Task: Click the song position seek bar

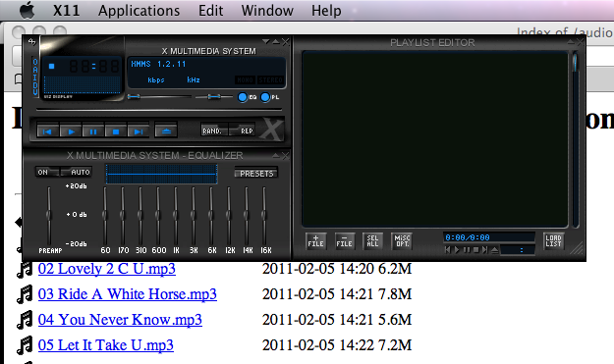Action: click(x=158, y=110)
